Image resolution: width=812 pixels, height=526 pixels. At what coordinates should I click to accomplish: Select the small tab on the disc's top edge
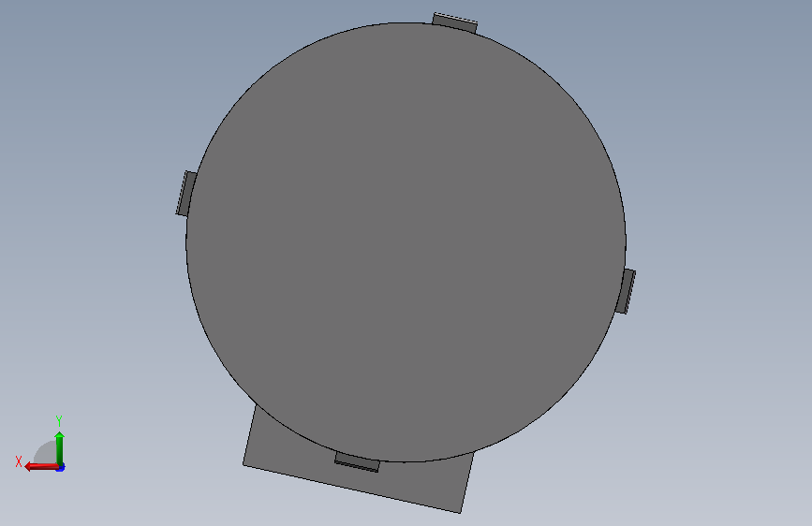[x=455, y=22]
